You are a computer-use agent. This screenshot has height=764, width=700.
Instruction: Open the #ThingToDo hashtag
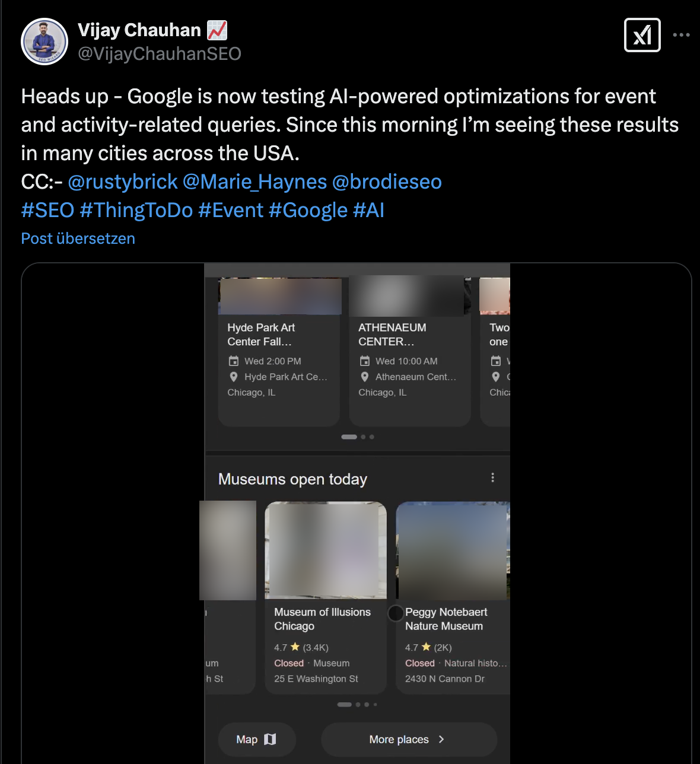pos(136,210)
